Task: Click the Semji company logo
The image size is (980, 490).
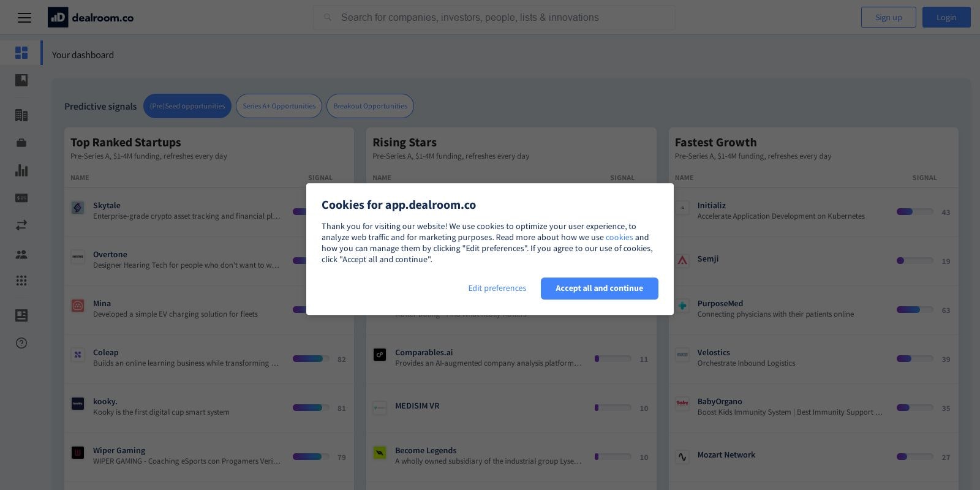Action: pyautogui.click(x=682, y=261)
